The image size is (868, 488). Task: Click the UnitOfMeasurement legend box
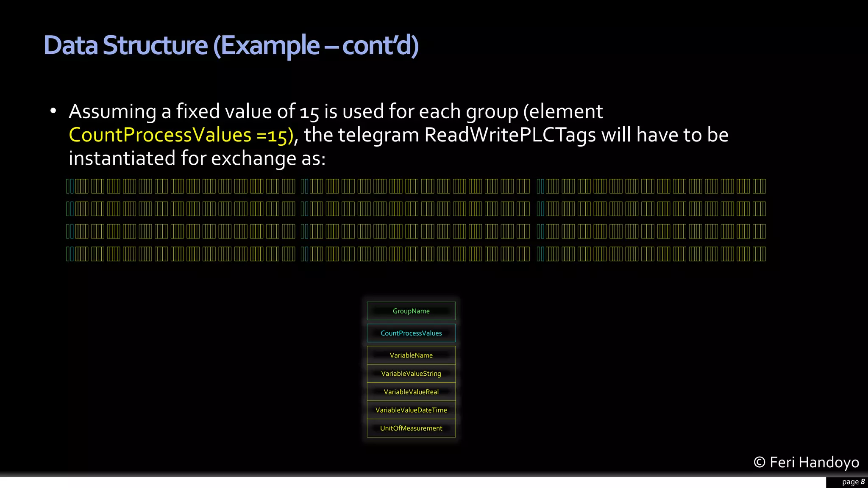coord(411,428)
